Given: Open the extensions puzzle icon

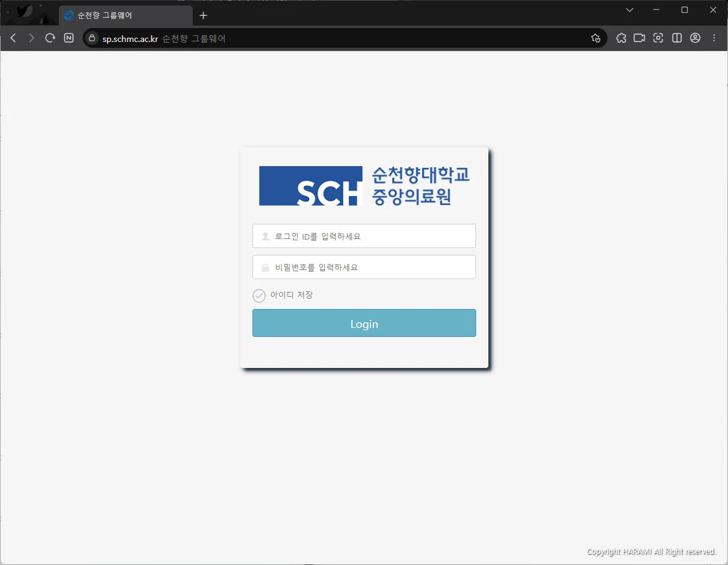Looking at the screenshot, I should pyautogui.click(x=621, y=38).
